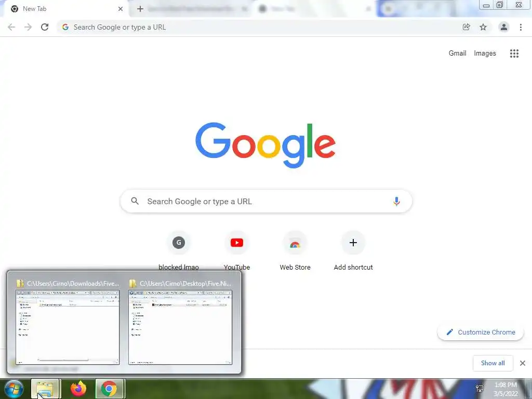The height and width of the screenshot is (399, 532).
Task: Open the network tray icon
Action: click(480, 389)
